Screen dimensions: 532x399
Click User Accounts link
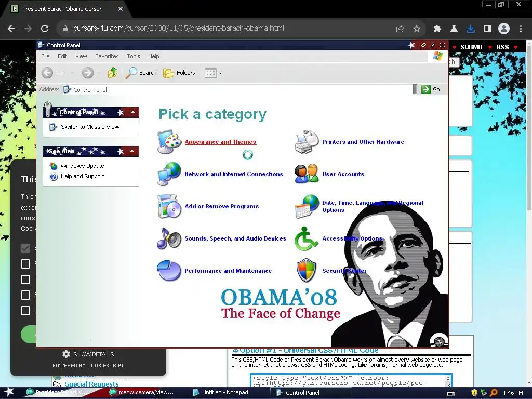click(343, 174)
